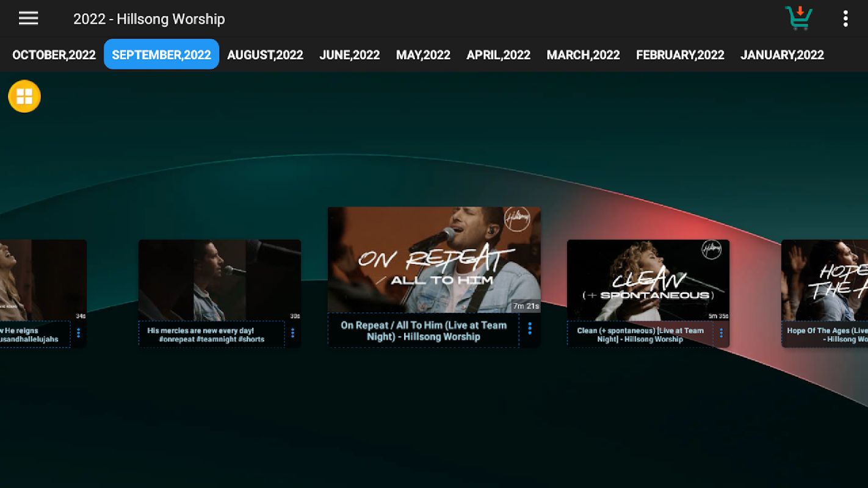Select the FEBRUARY,2022 tab
The width and height of the screenshot is (868, 488).
tap(680, 55)
